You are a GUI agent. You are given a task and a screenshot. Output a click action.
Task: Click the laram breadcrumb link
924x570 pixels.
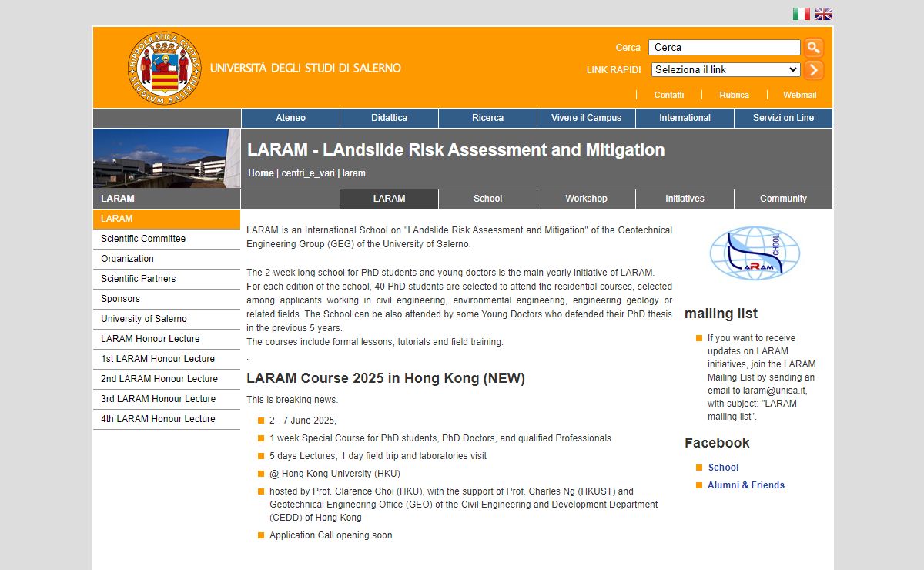pos(354,173)
